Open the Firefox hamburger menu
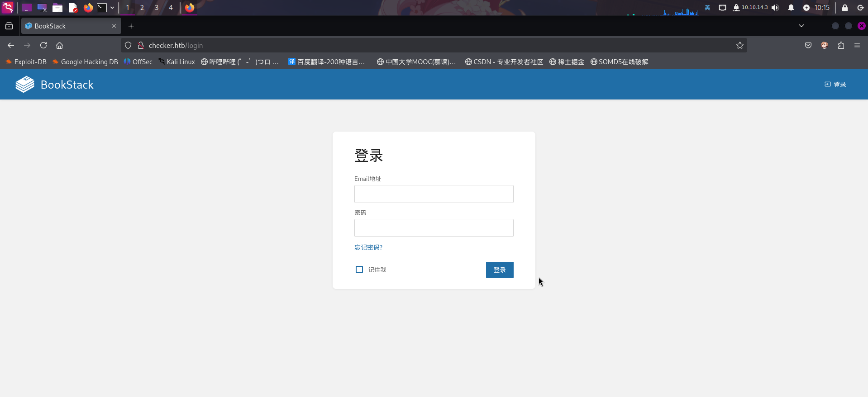Image resolution: width=868 pixels, height=397 pixels. [857, 45]
